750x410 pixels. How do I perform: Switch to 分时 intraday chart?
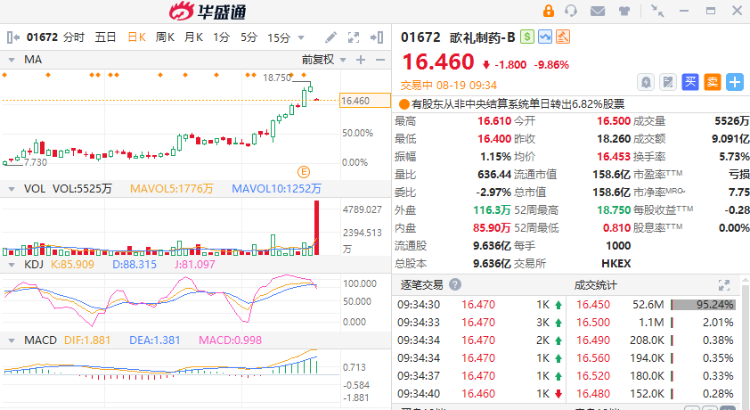pyautogui.click(x=74, y=37)
